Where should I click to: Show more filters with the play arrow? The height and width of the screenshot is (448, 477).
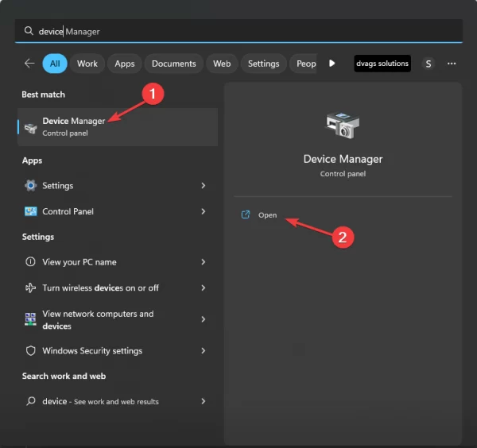coord(332,64)
